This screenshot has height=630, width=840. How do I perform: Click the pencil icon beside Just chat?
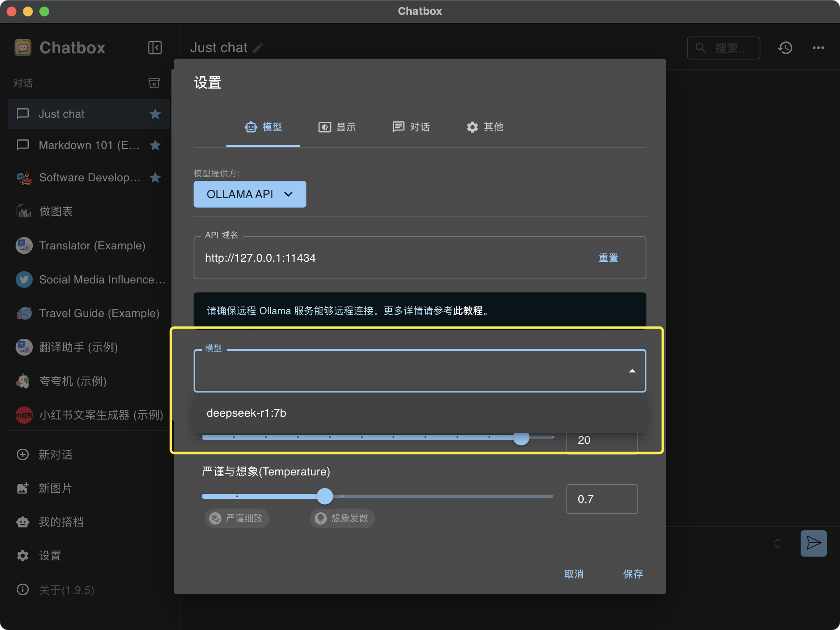coord(258,48)
